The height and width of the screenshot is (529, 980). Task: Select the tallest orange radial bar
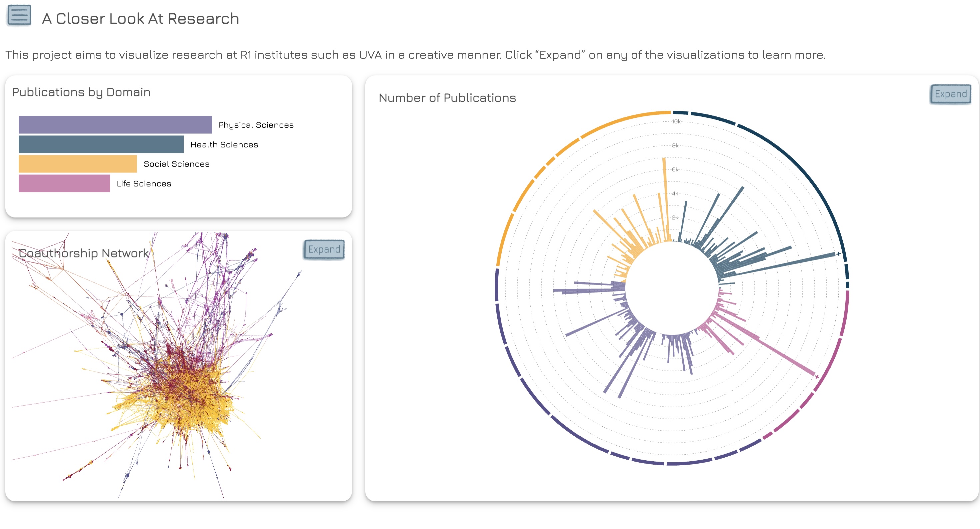[666, 199]
